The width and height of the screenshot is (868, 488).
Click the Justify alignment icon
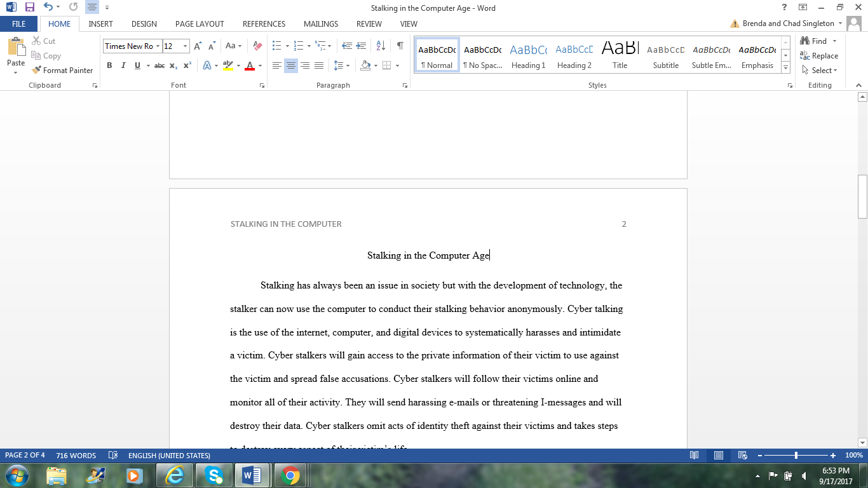pyautogui.click(x=319, y=65)
